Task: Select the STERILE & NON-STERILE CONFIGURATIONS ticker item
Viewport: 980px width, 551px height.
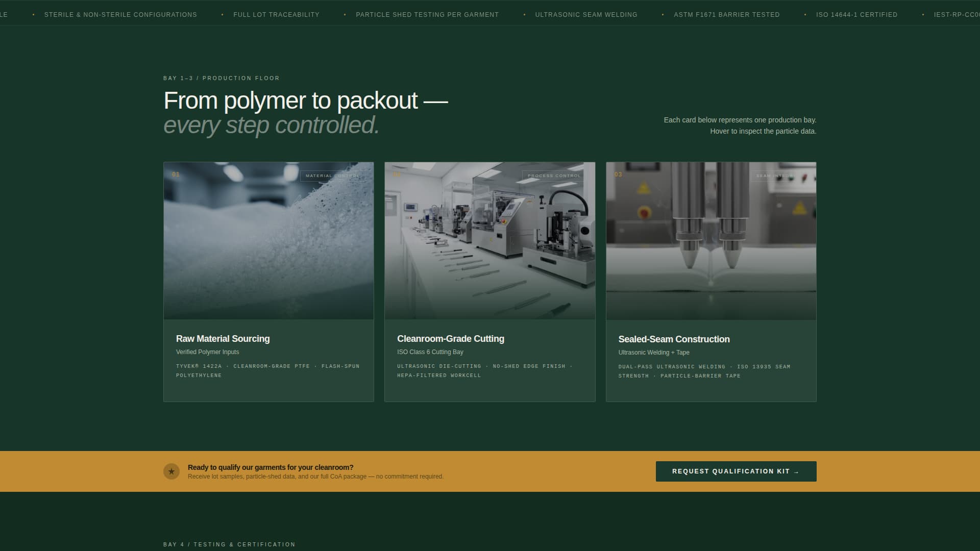Action: tap(121, 14)
